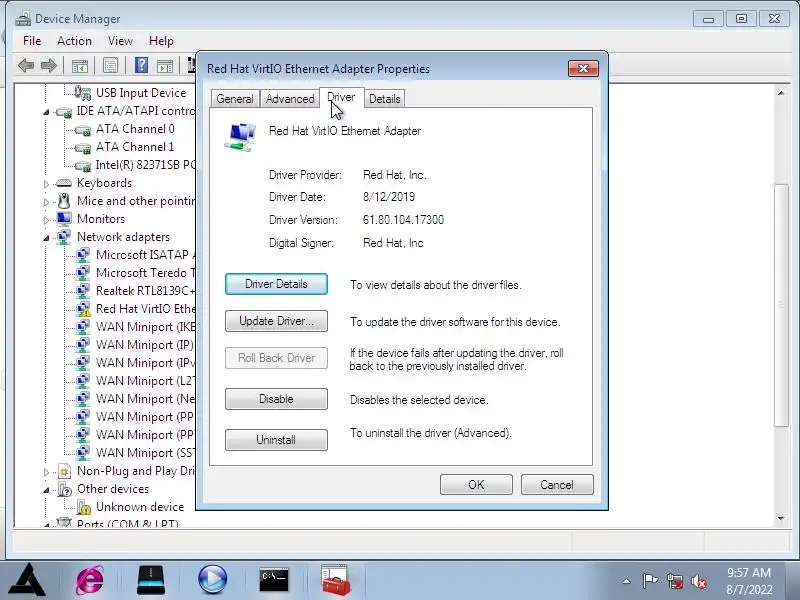Expand the Monitors node

(46, 220)
